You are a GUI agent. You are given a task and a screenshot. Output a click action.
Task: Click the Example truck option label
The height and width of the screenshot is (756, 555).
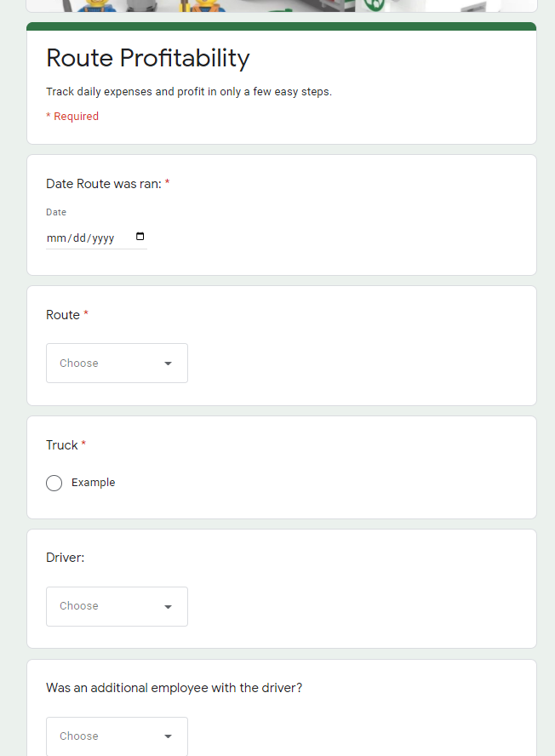coord(93,483)
